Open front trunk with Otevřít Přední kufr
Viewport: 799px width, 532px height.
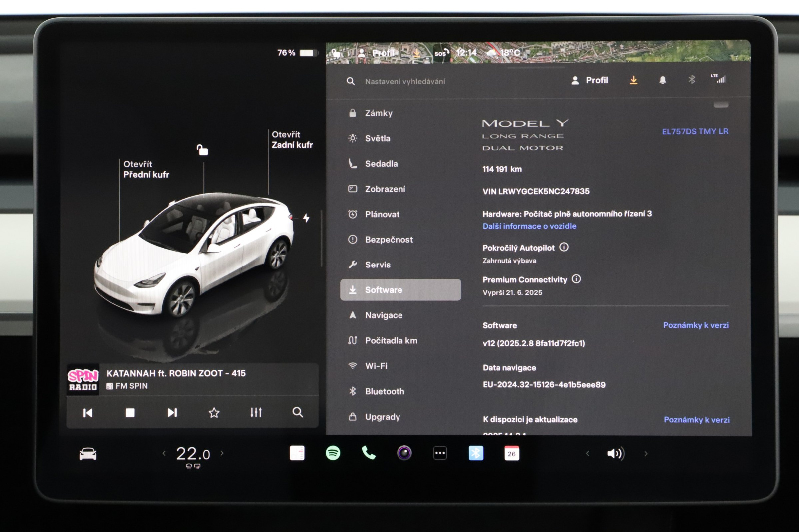pyautogui.click(x=146, y=169)
